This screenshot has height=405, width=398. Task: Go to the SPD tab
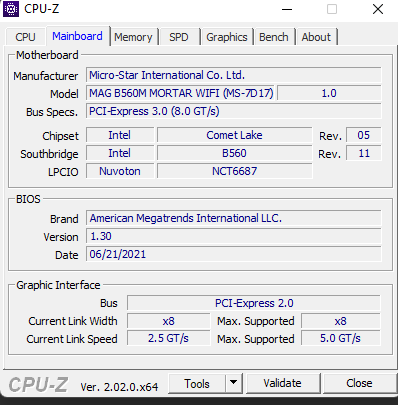[179, 37]
